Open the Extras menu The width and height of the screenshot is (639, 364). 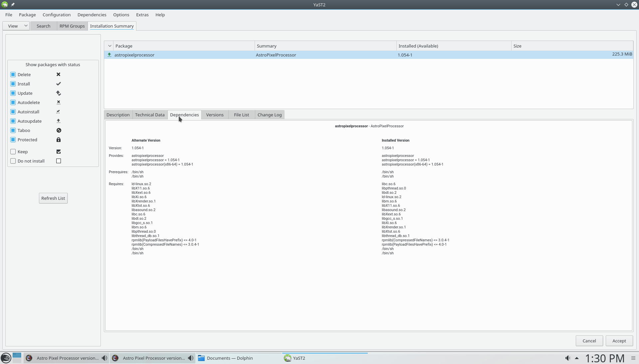click(142, 15)
